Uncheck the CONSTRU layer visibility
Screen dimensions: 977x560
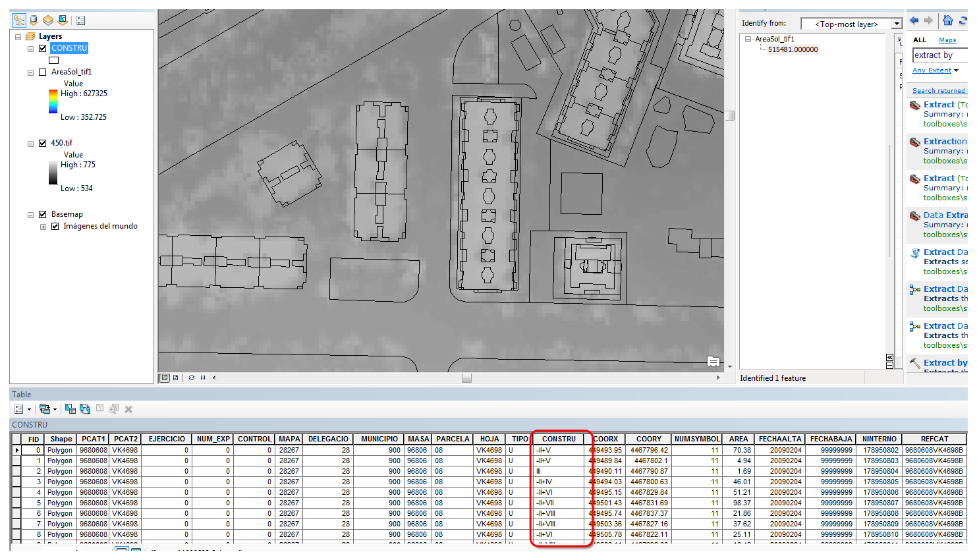pyautogui.click(x=43, y=48)
